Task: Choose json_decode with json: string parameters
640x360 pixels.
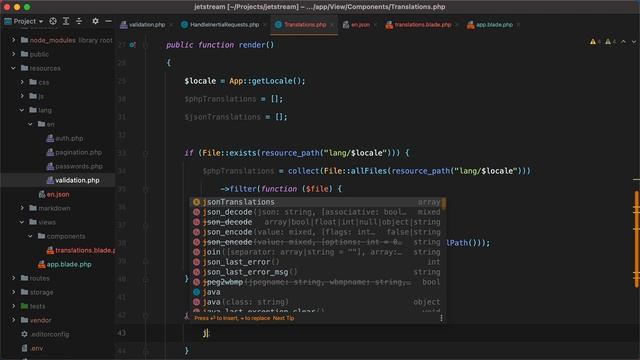Action: pyautogui.click(x=317, y=212)
